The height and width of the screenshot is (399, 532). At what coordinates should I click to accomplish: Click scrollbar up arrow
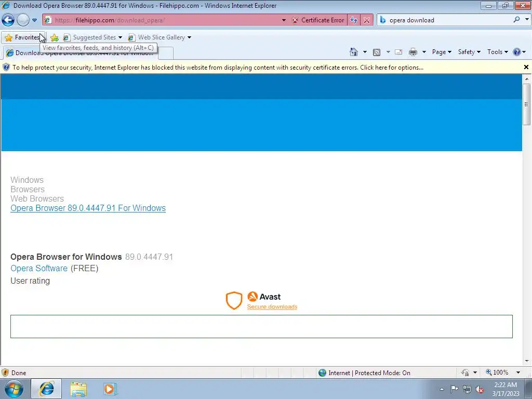pyautogui.click(x=527, y=79)
